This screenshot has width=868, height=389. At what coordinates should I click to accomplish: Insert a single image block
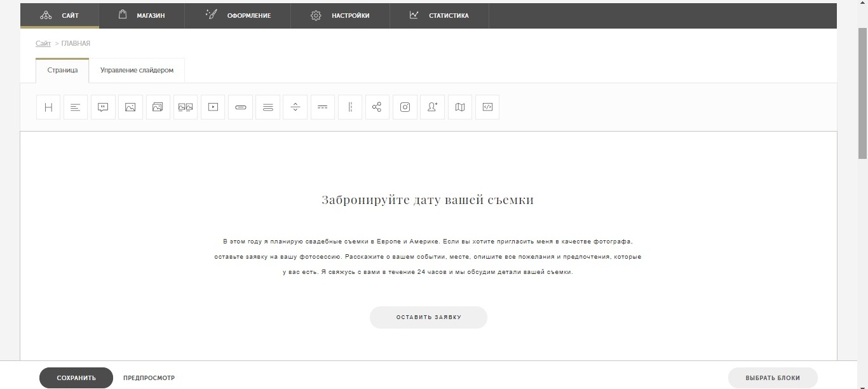(x=130, y=107)
